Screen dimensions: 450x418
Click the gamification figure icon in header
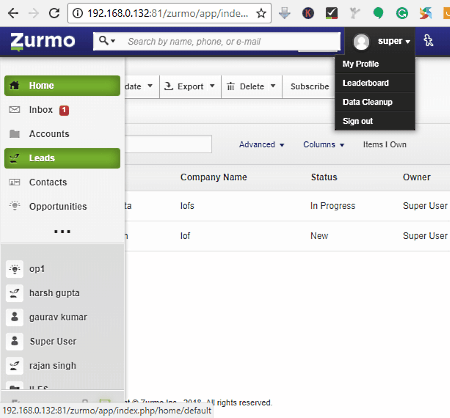click(428, 41)
